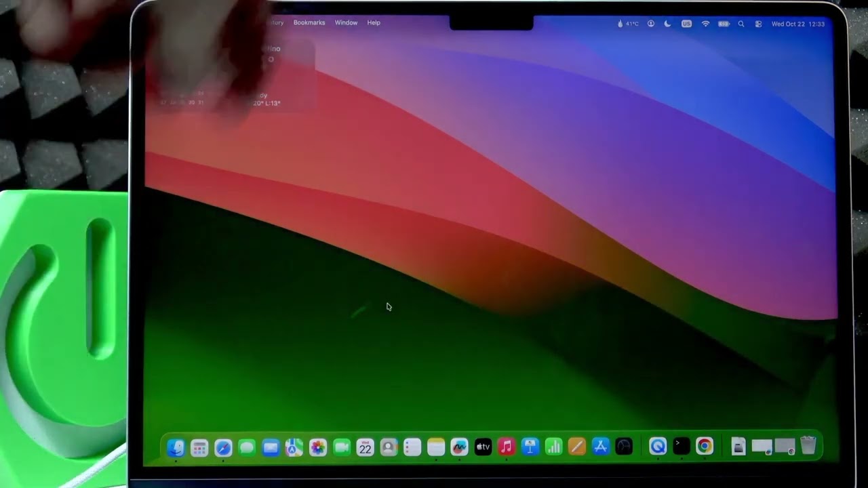This screenshot has width=868, height=488.
Task: Open Apple Music
Action: (x=506, y=446)
